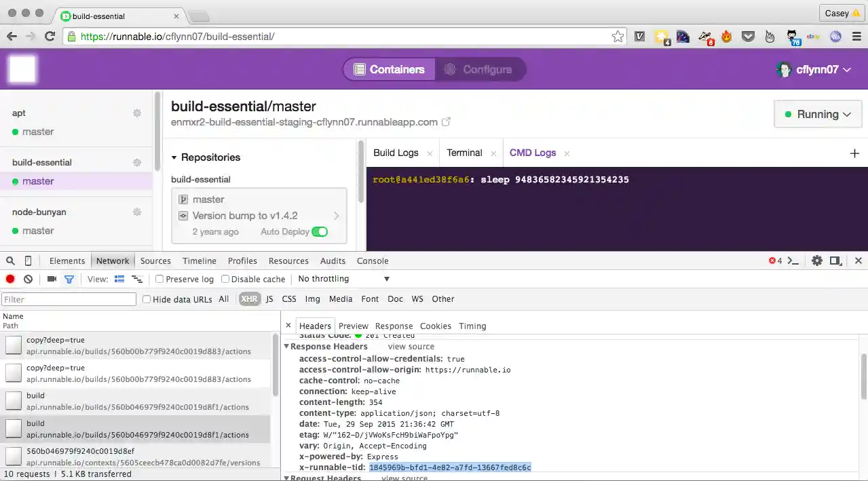Select the CSS filter type
Image resolution: width=868 pixels, height=481 pixels.
pos(289,299)
